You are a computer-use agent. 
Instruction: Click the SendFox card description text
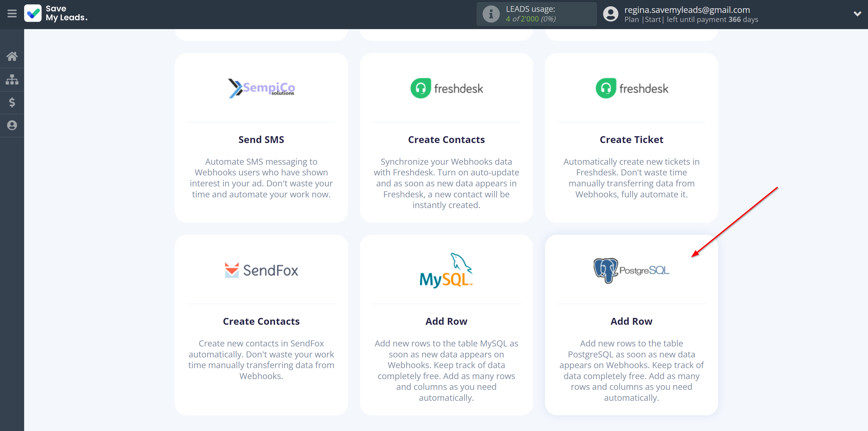[x=261, y=360]
